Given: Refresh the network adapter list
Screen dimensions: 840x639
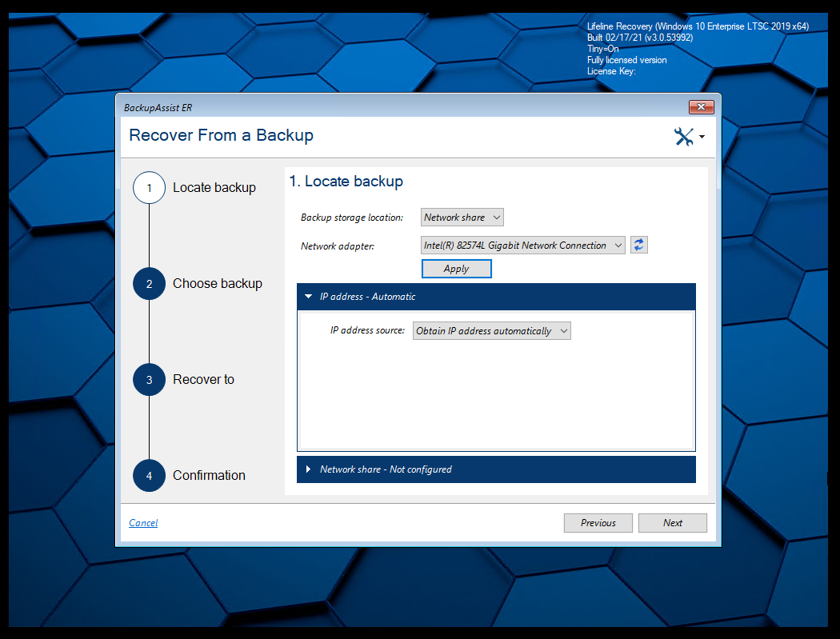Looking at the screenshot, I should point(638,245).
